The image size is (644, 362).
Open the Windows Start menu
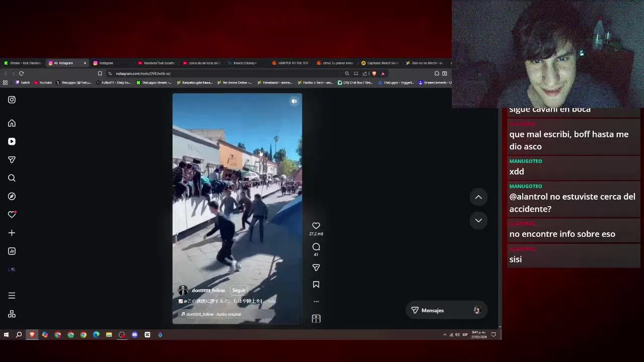coord(6,335)
